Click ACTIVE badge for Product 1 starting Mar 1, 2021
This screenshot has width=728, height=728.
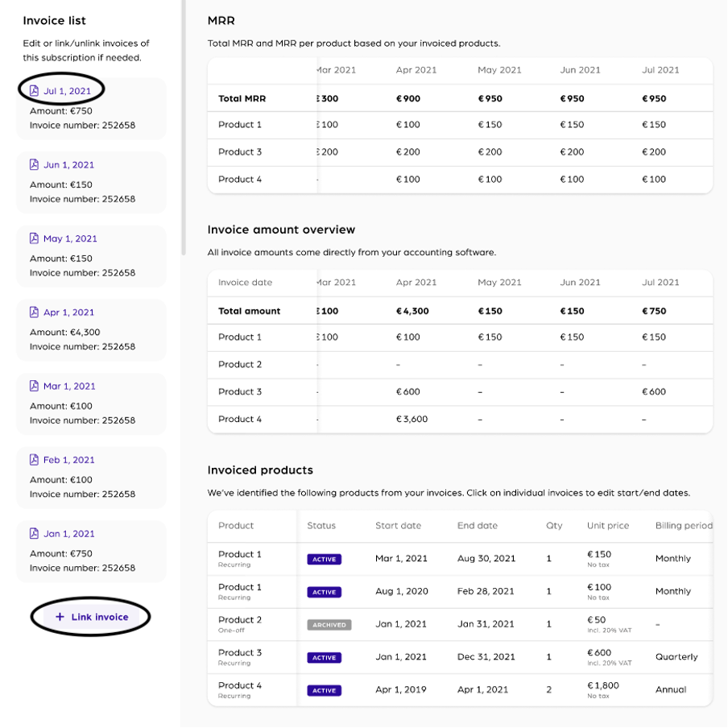tap(324, 559)
